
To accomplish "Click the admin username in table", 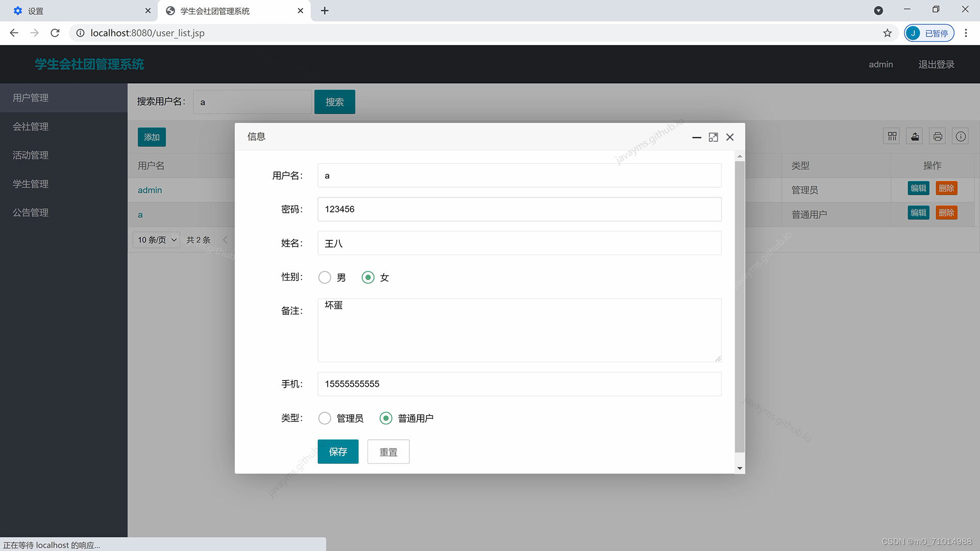I will (x=150, y=190).
